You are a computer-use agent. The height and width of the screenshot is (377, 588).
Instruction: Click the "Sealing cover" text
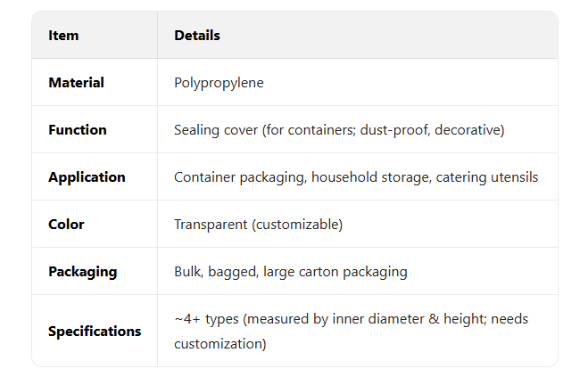pyautogui.click(x=216, y=130)
